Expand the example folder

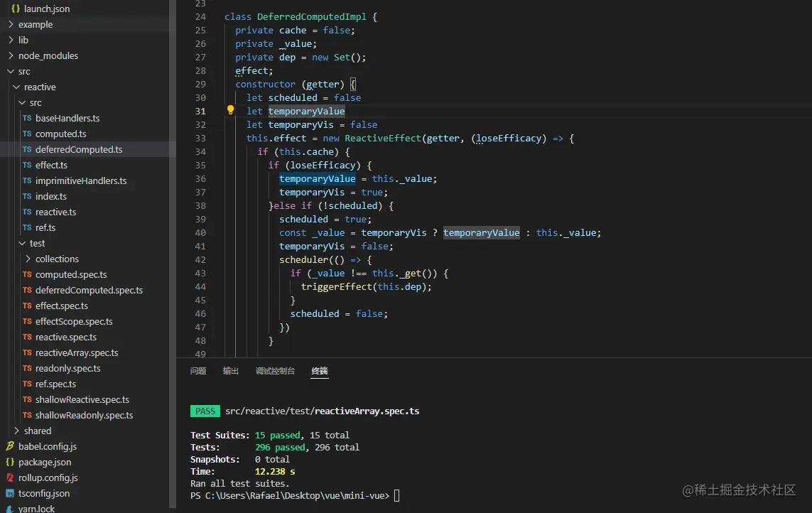(x=11, y=24)
